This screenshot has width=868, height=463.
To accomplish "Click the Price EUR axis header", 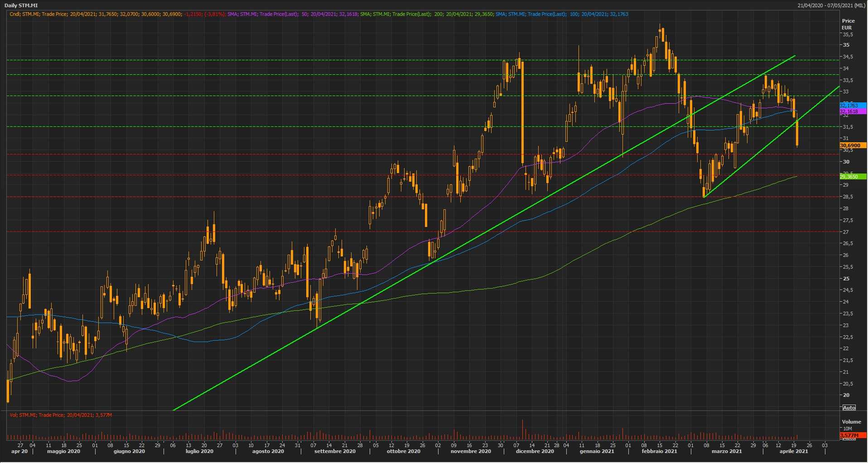I will pos(848,24).
